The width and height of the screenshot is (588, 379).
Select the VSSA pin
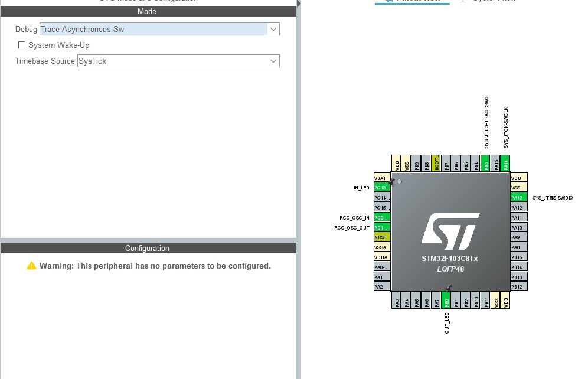pyautogui.click(x=382, y=247)
